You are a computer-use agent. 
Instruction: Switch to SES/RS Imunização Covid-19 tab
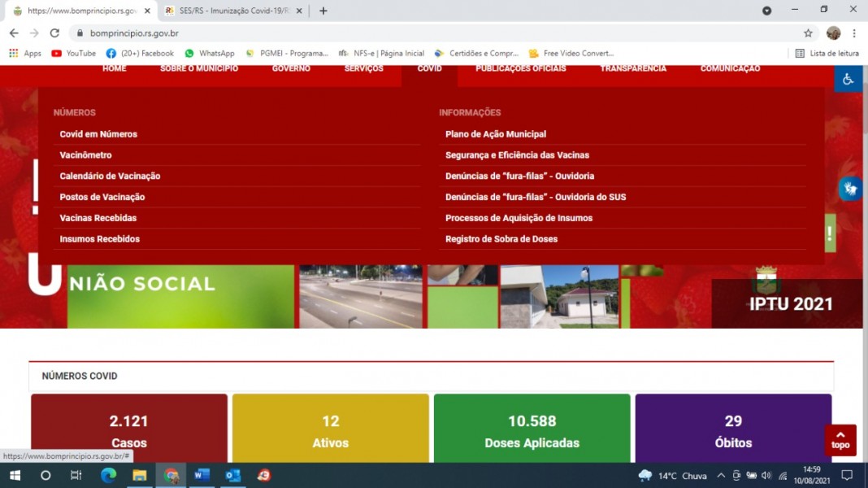click(x=232, y=11)
